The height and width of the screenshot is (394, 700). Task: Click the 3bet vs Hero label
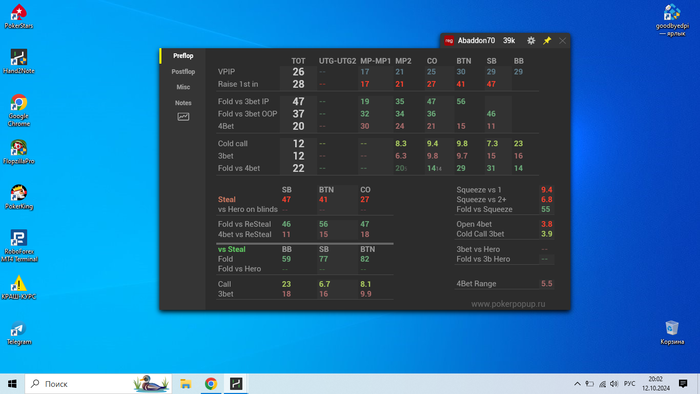coord(478,249)
